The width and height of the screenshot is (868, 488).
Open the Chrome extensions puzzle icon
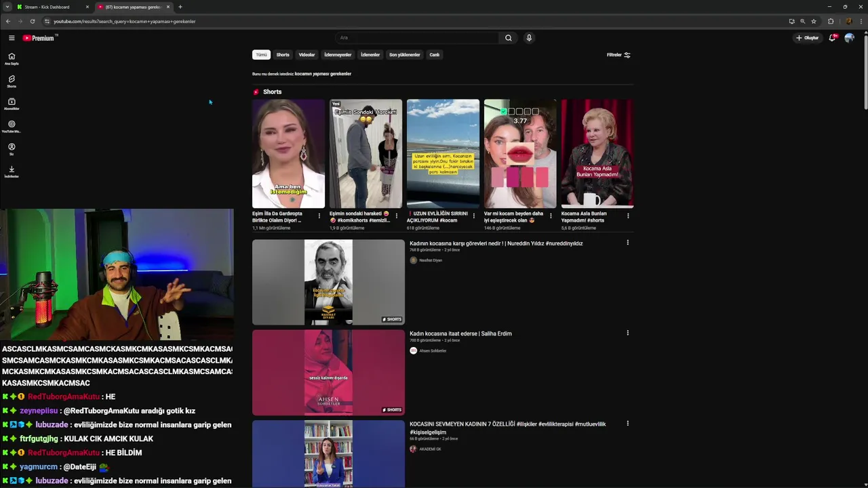tap(831, 21)
